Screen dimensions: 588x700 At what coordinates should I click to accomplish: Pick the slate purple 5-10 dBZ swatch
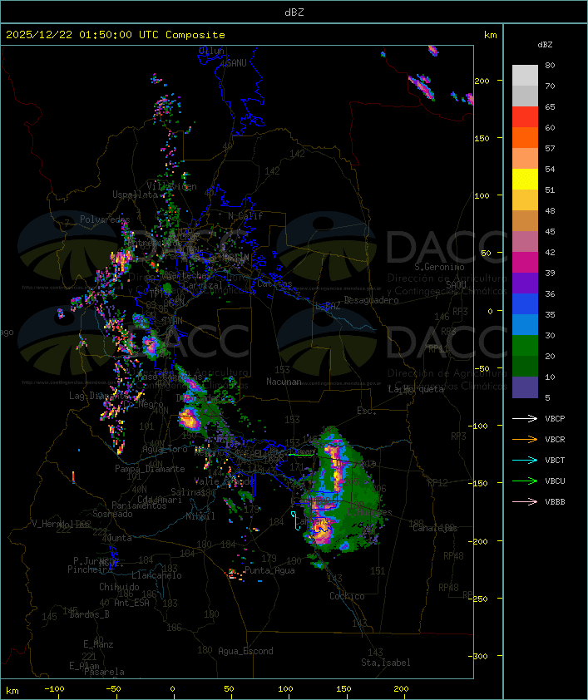525,387
